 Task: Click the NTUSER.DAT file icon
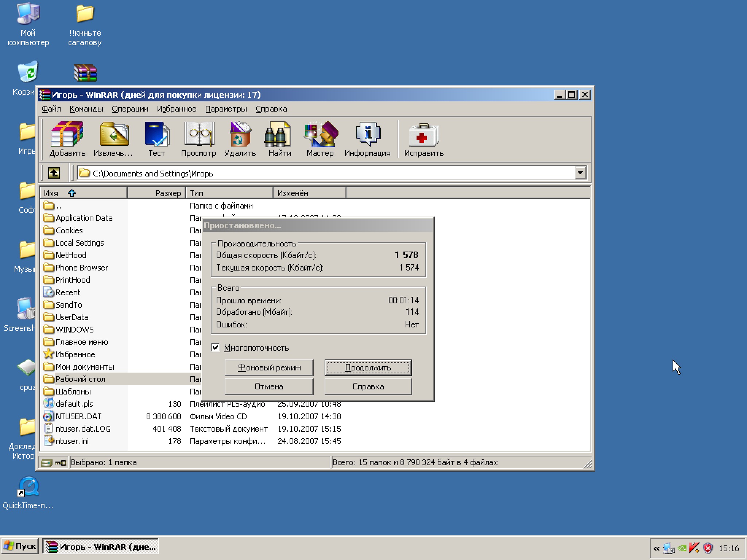coord(49,416)
